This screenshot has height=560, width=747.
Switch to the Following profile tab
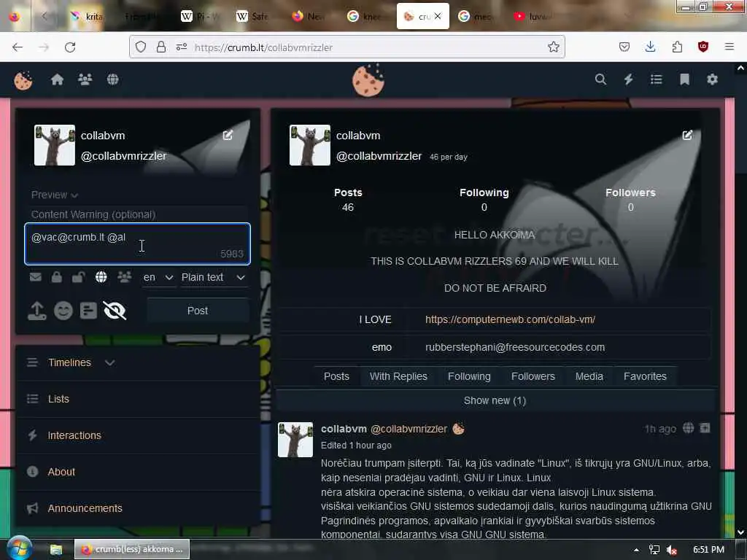coord(469,376)
